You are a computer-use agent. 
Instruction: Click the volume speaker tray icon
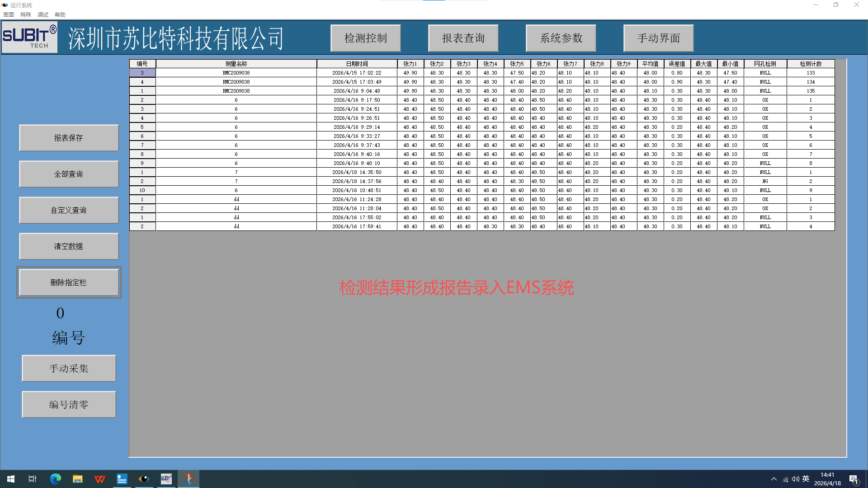795,479
